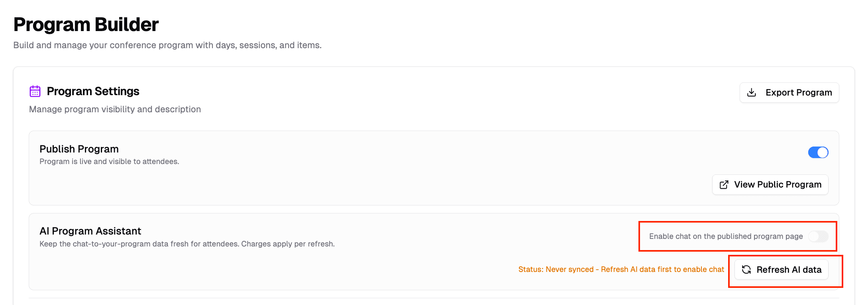Select the Program Builder page title
Image resolution: width=868 pixels, height=305 pixels.
click(x=86, y=24)
